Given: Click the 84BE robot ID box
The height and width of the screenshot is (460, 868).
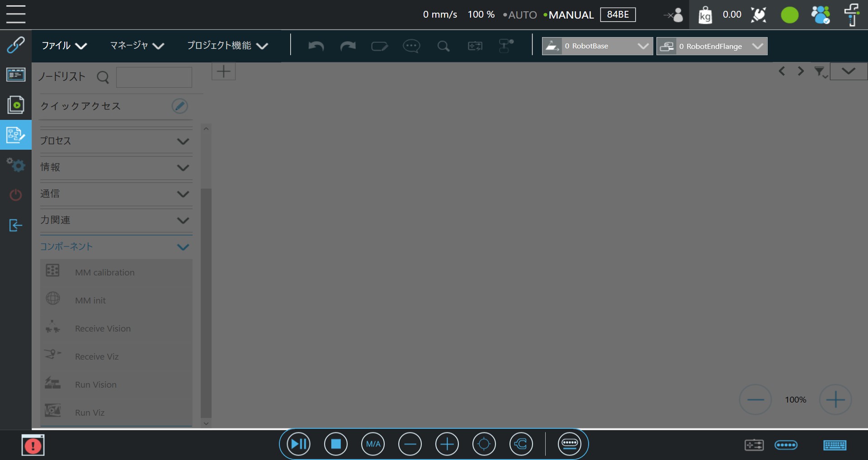Looking at the screenshot, I should click(618, 14).
